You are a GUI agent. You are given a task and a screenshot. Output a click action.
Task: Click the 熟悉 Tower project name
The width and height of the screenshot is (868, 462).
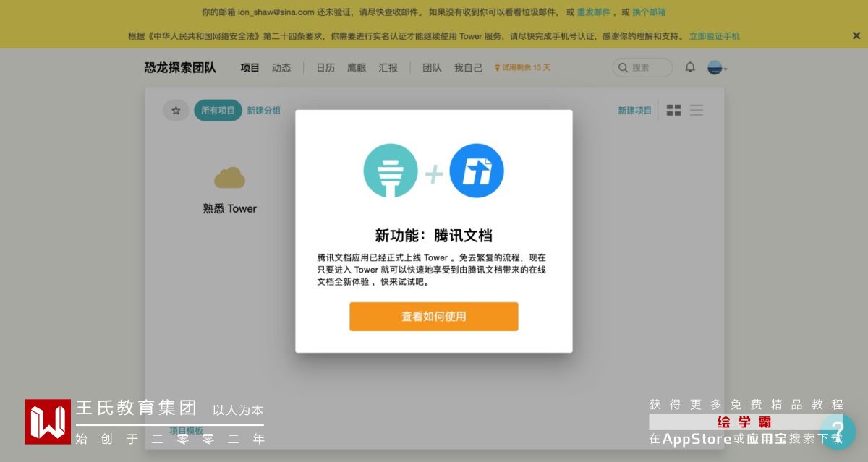[x=229, y=208]
